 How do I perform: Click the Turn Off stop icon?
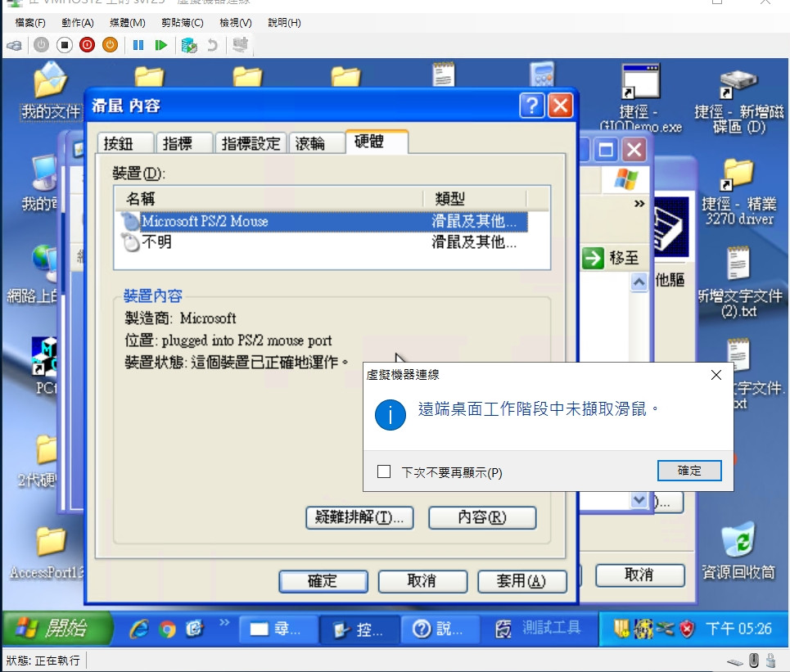tap(65, 45)
